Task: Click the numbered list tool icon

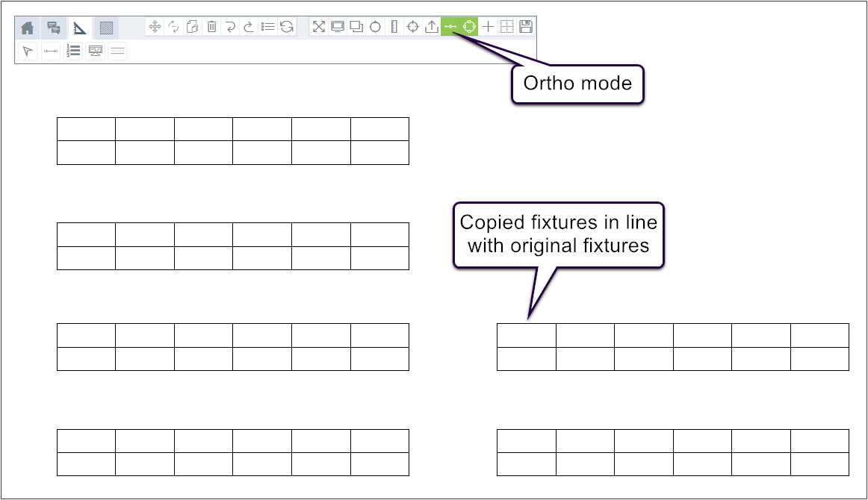Action: coord(73,51)
